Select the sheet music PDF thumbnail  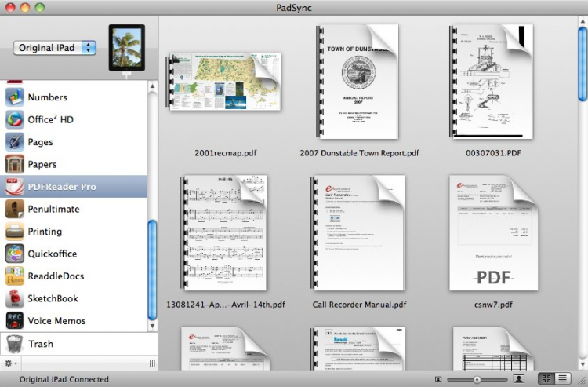point(224,232)
